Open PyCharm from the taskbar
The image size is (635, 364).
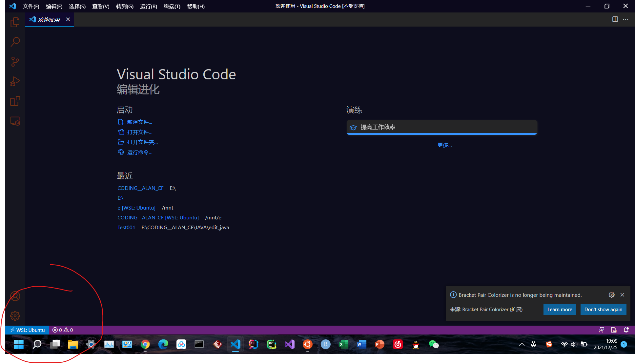(271, 344)
